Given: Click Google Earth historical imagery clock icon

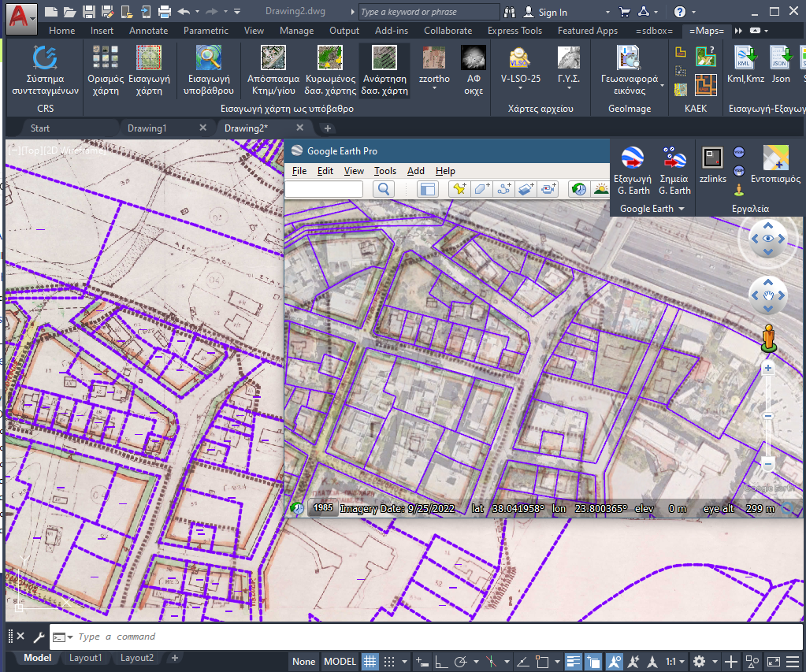Looking at the screenshot, I should pos(579,189).
